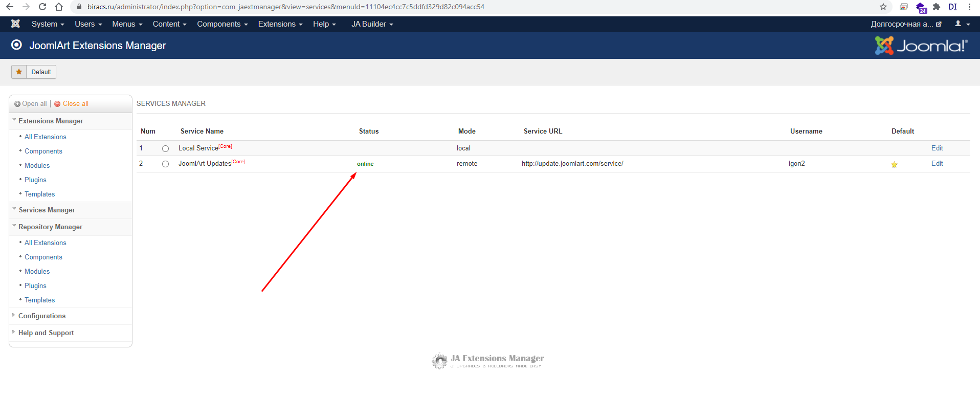Open the Content dropdown menu
The height and width of the screenshot is (417, 980).
169,24
